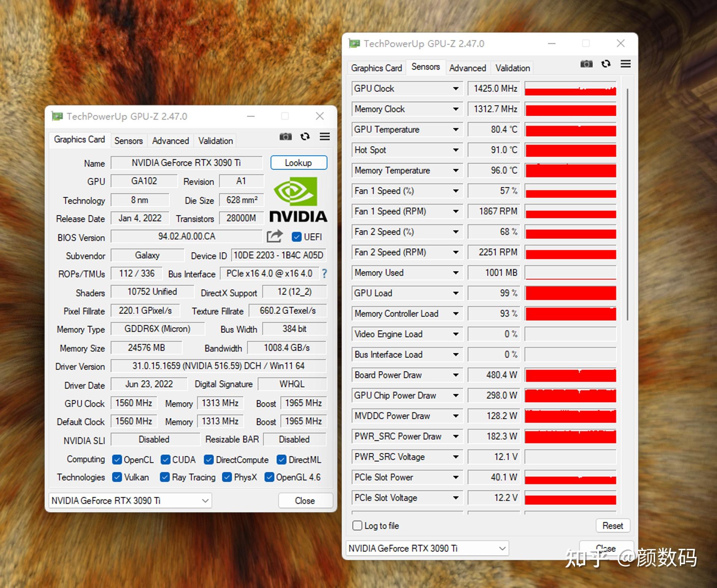Switch to Advanced tab in Graphics Card window
This screenshot has width=717, height=588.
(x=170, y=141)
